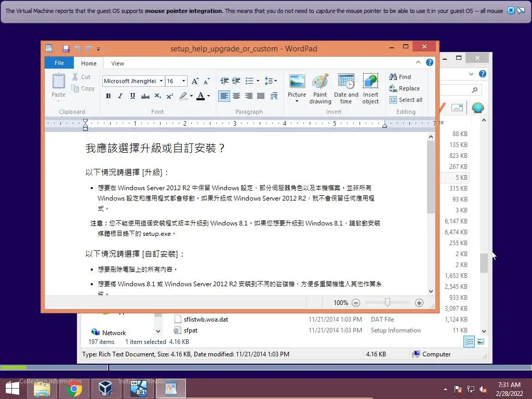Click the Save icon in WordPad title bar

66,49
